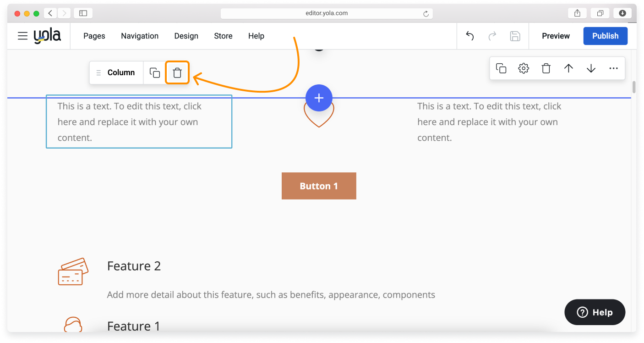The width and height of the screenshot is (644, 343).
Task: Click the Publish button
Action: coord(605,36)
